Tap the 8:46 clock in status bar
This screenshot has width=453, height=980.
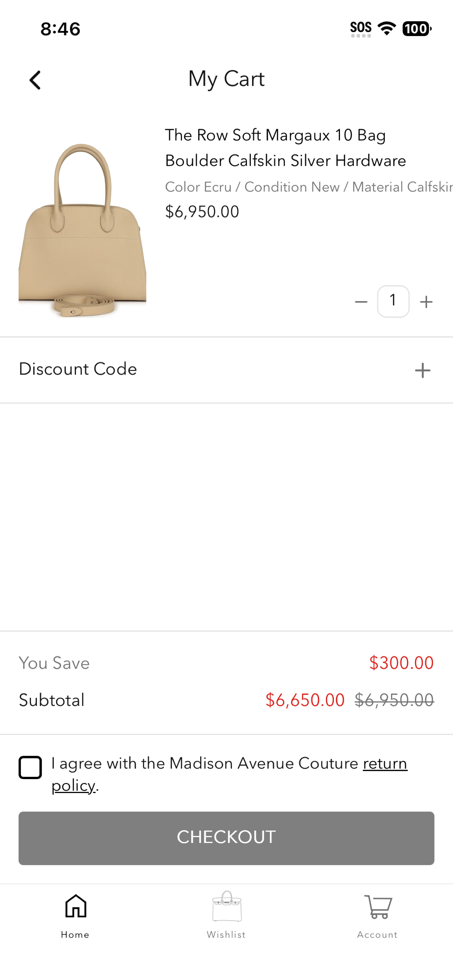point(61,29)
